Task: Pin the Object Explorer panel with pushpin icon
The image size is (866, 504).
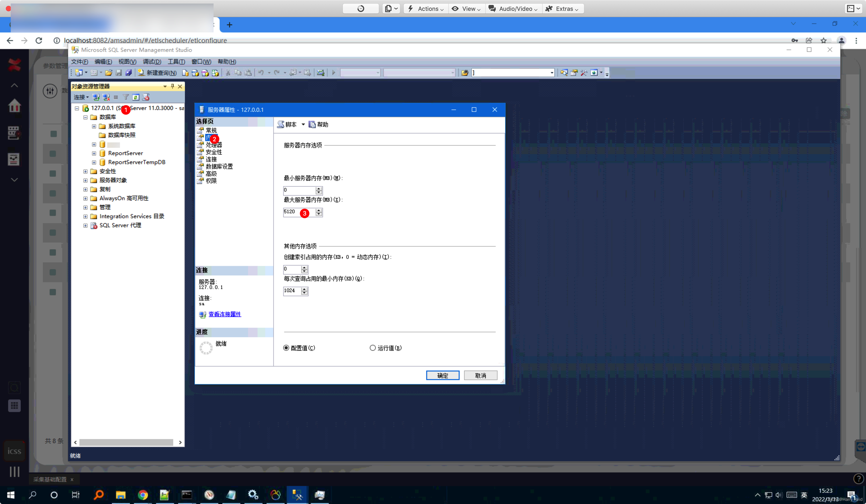Action: coord(173,86)
